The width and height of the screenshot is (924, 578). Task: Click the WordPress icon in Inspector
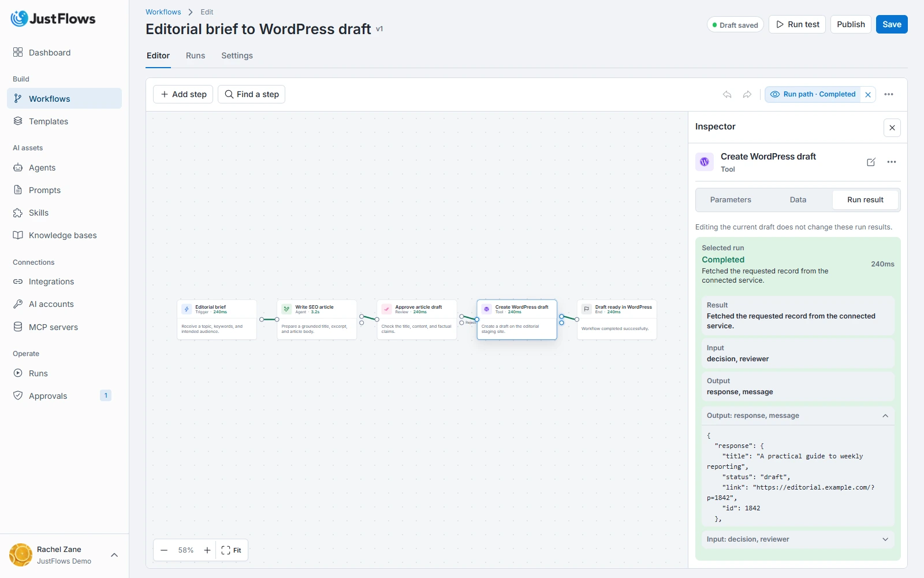pos(705,162)
